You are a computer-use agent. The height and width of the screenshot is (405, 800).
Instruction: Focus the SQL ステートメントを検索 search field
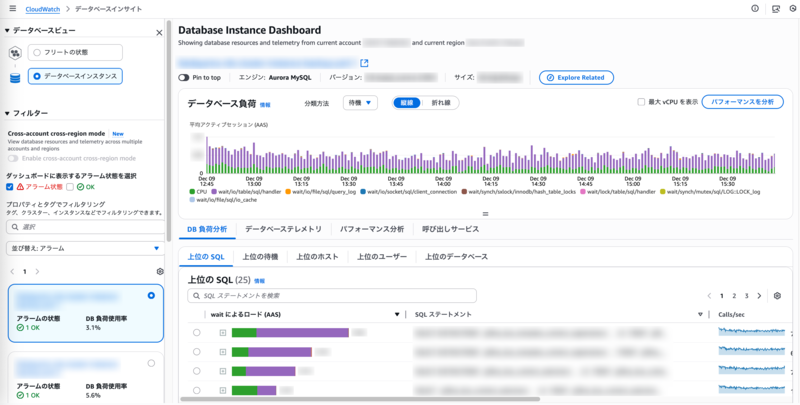click(x=332, y=296)
